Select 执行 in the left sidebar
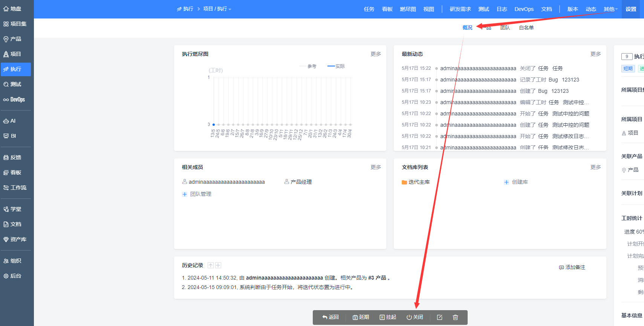Viewport: 644px width, 326px height. click(16, 69)
